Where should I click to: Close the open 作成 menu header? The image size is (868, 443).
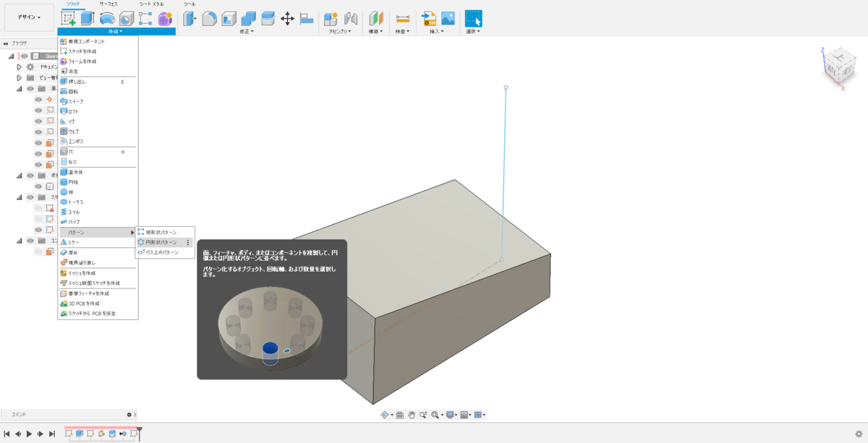click(x=116, y=32)
